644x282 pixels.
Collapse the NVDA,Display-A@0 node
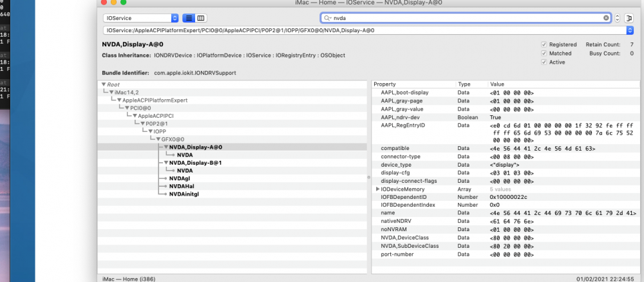pos(166,147)
